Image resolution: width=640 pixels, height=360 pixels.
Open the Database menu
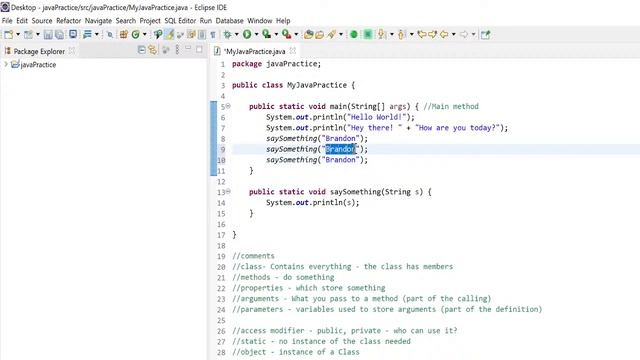(229, 20)
